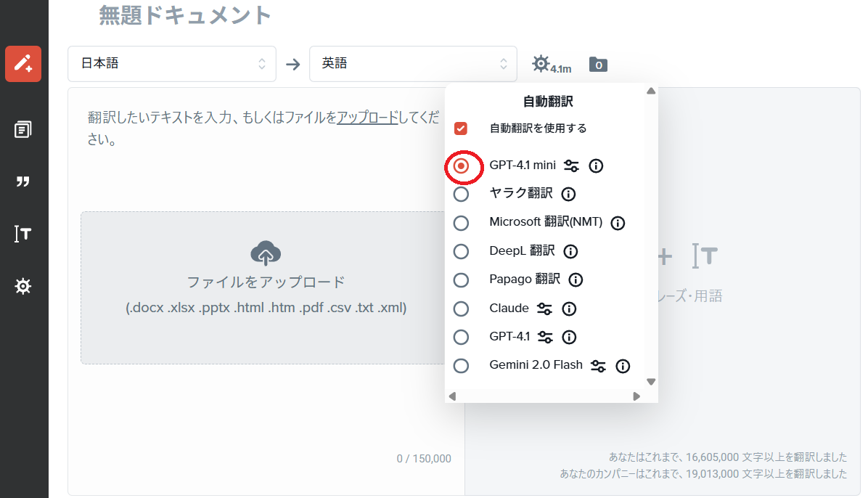The image size is (868, 498).
Task: Choose Microsoft 翻訳(NMT) engine
Action: pyautogui.click(x=461, y=223)
